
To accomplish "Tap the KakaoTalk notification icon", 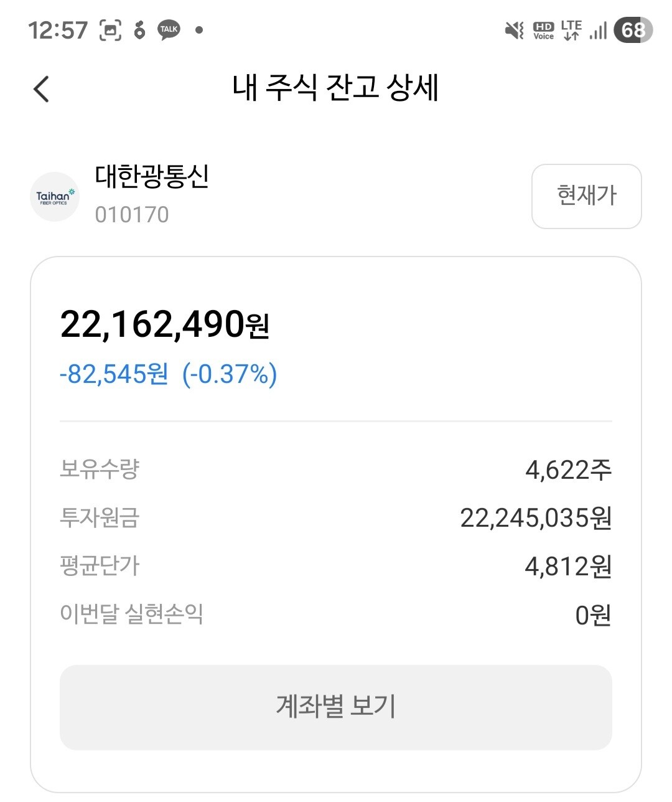I will (x=169, y=30).
